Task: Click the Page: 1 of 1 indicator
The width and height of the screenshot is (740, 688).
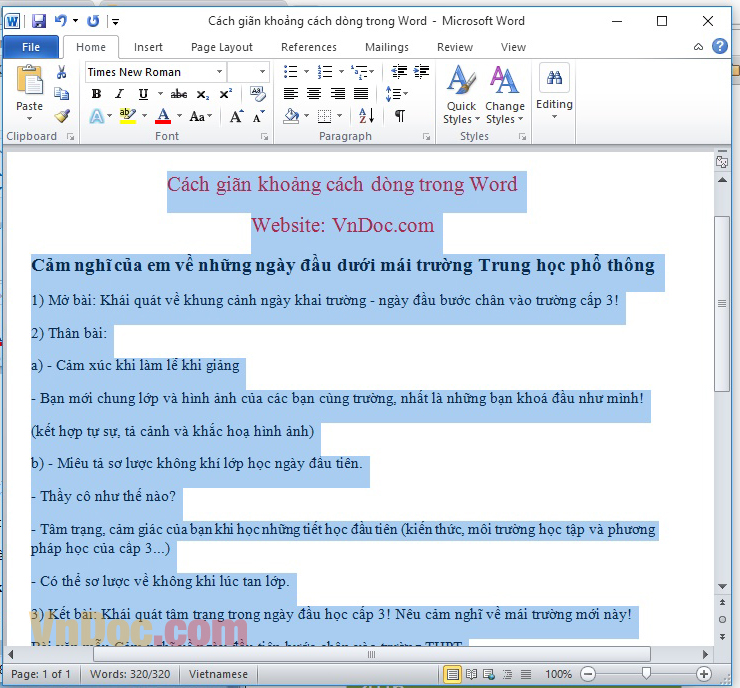Action: point(41,674)
